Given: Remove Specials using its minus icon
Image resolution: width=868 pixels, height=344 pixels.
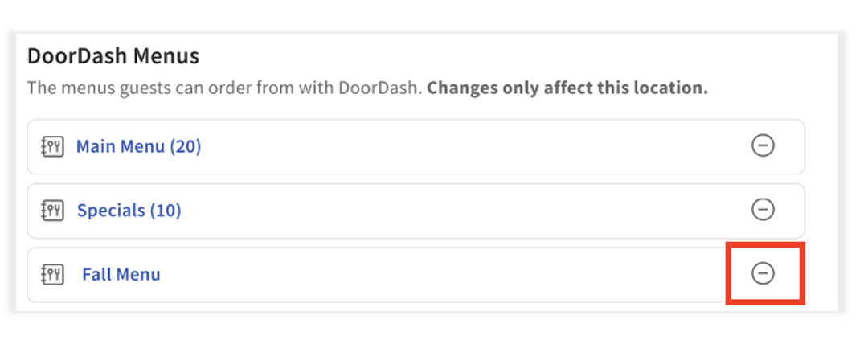Looking at the screenshot, I should pyautogui.click(x=762, y=210).
